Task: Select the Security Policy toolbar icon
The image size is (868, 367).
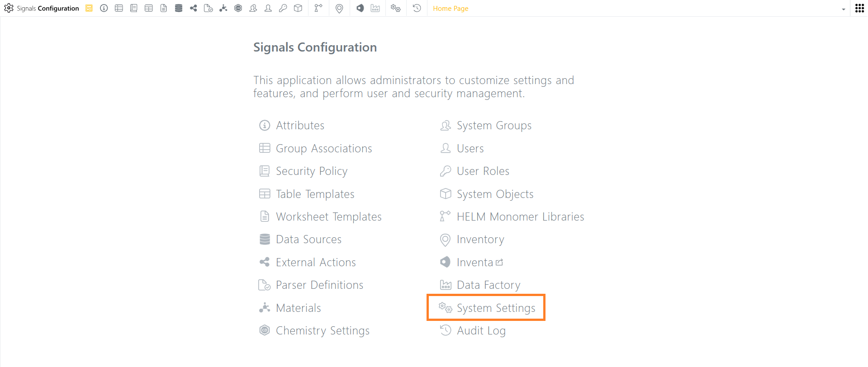Action: tap(134, 8)
